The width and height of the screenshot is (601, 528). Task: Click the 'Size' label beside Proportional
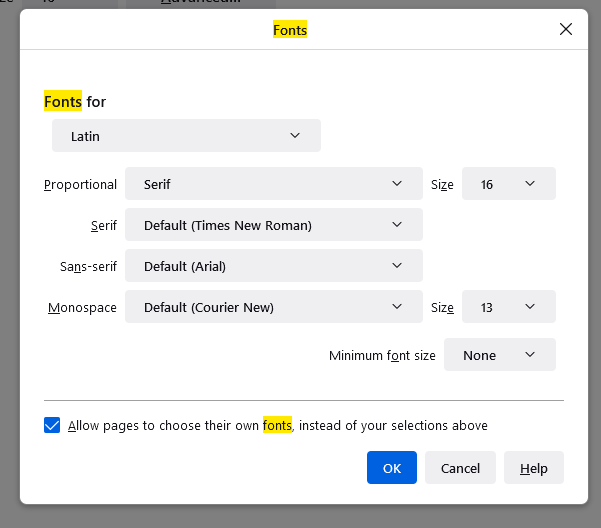pos(442,185)
